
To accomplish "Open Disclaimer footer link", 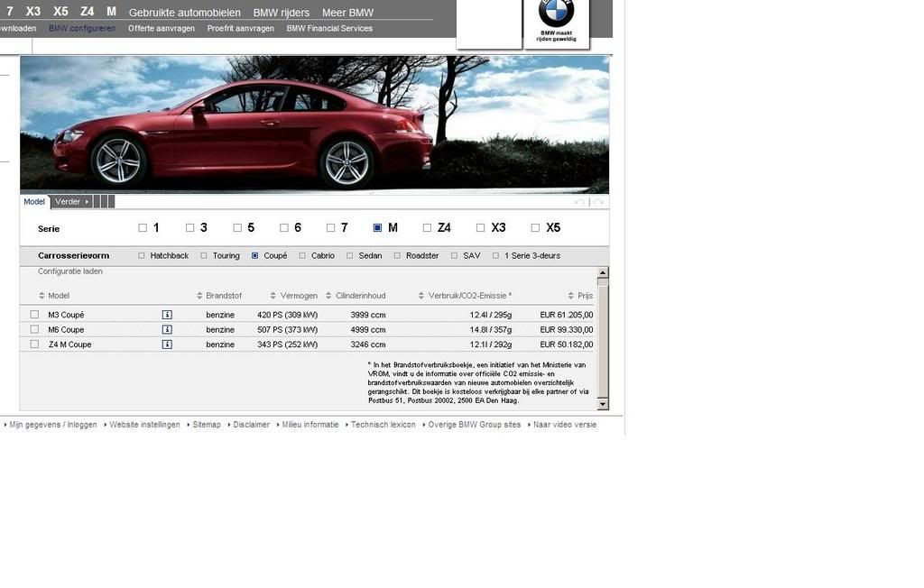I will (251, 425).
